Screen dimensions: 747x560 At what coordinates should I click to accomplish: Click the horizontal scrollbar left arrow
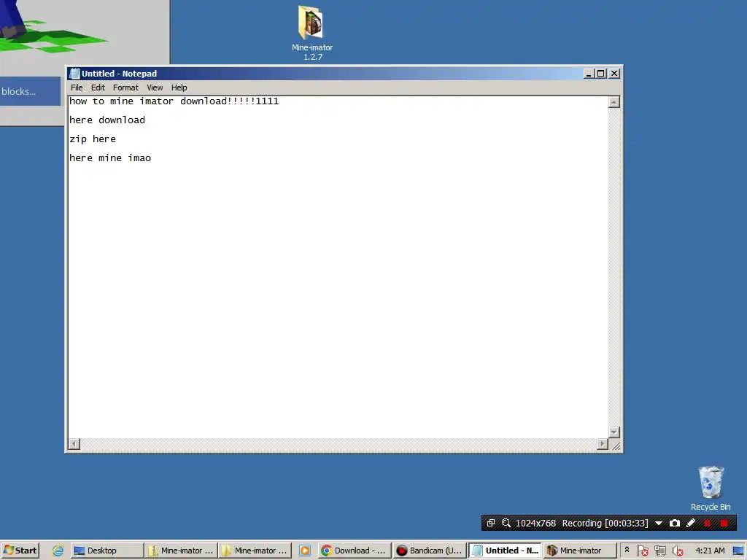74,444
